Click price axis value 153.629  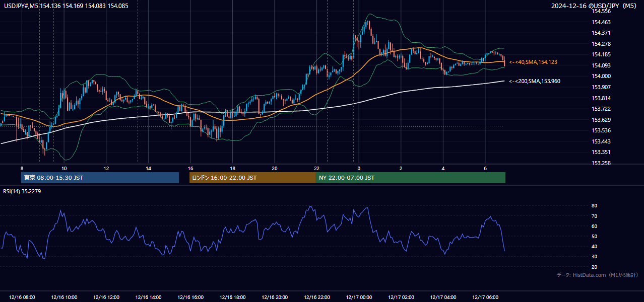coord(602,120)
